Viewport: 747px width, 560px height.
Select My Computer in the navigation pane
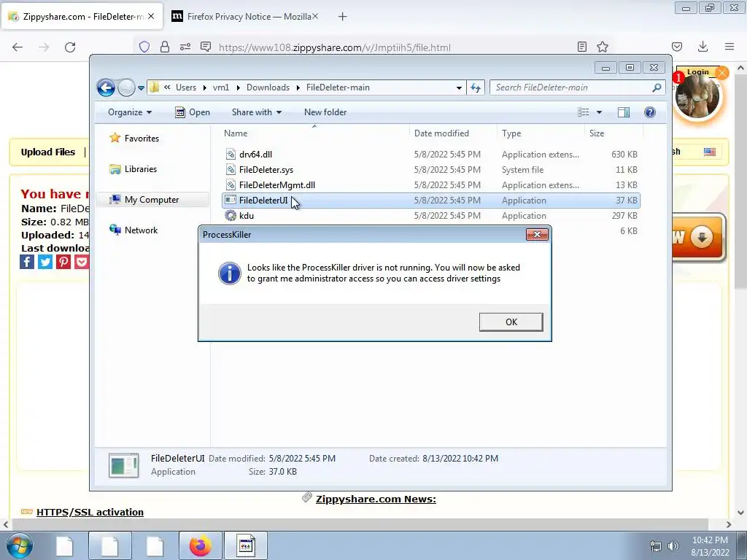(152, 200)
